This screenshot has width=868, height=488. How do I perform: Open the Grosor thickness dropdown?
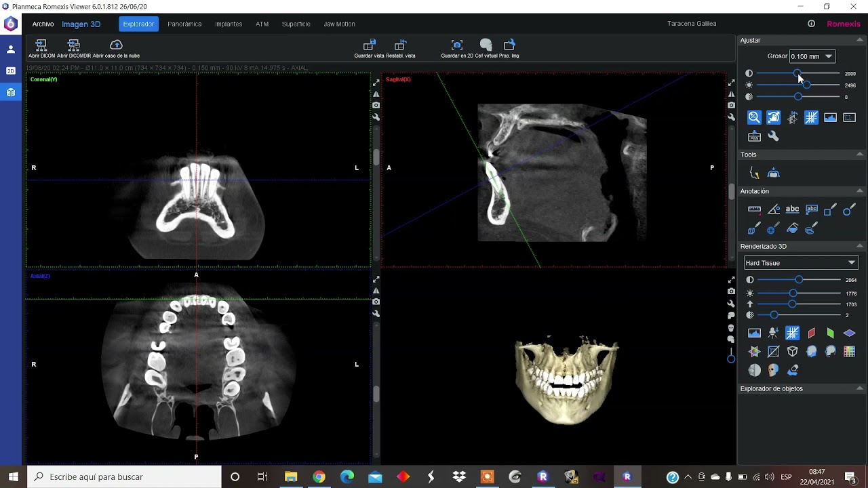pyautogui.click(x=812, y=56)
